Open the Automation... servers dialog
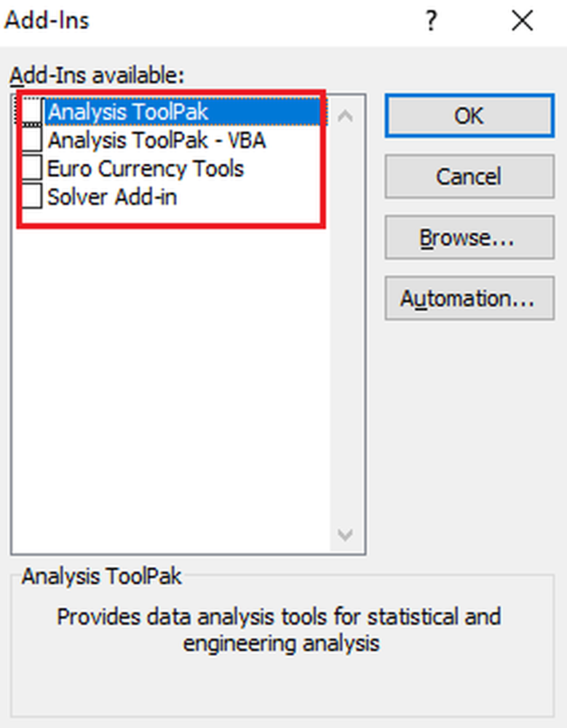 (x=468, y=298)
